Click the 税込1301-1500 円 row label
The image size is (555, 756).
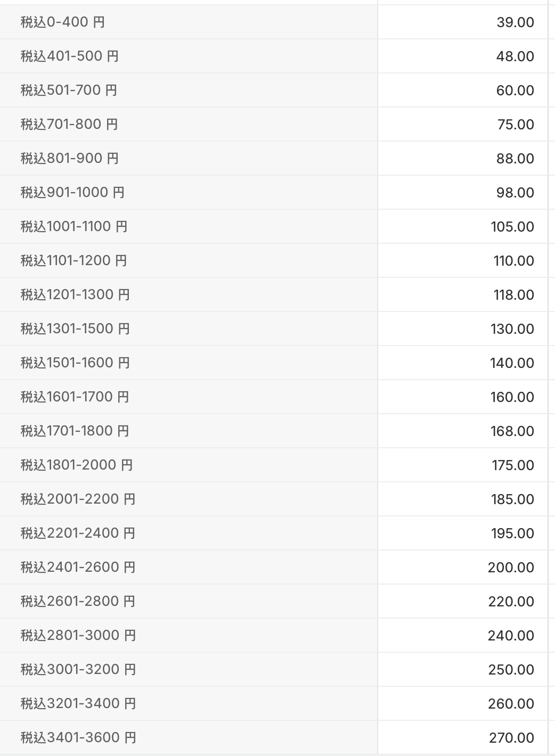75,329
